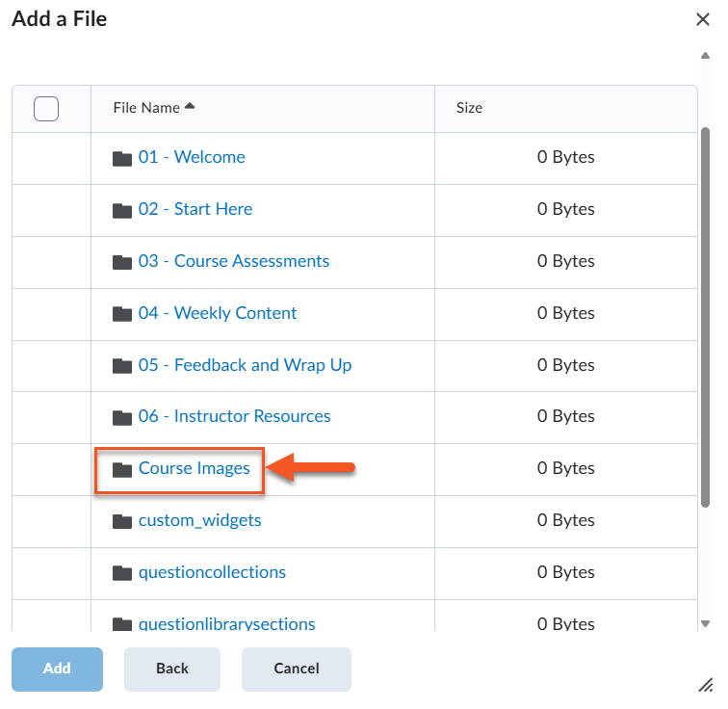Click the folder icon beside 01 - Welcome
The image size is (728, 709).
pyautogui.click(x=121, y=158)
